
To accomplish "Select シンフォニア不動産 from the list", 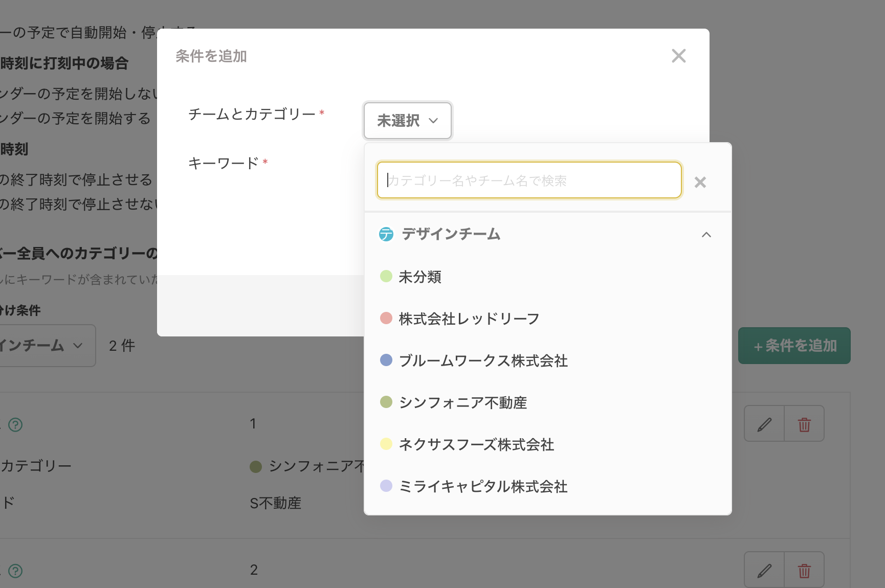I will click(462, 402).
